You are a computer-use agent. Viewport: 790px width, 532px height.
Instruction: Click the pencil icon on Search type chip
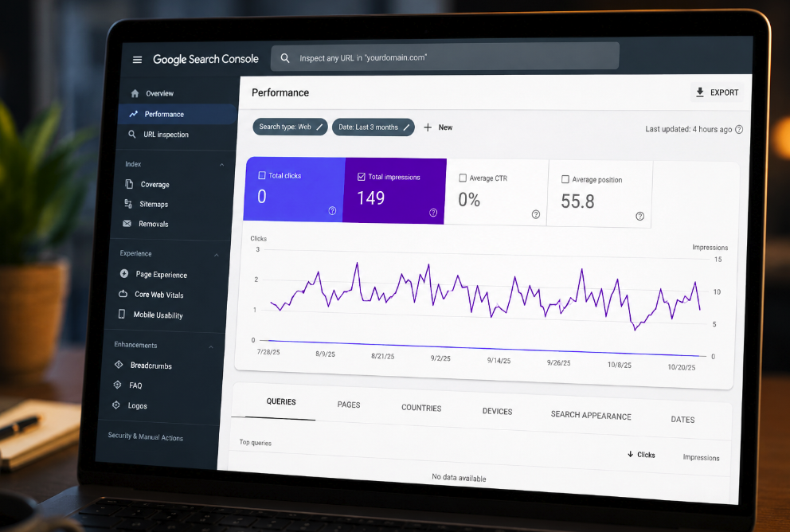(x=319, y=127)
